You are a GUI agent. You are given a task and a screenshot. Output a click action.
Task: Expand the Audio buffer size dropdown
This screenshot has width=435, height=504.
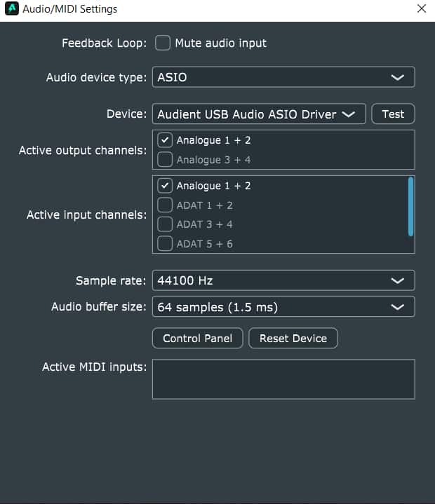(x=283, y=307)
